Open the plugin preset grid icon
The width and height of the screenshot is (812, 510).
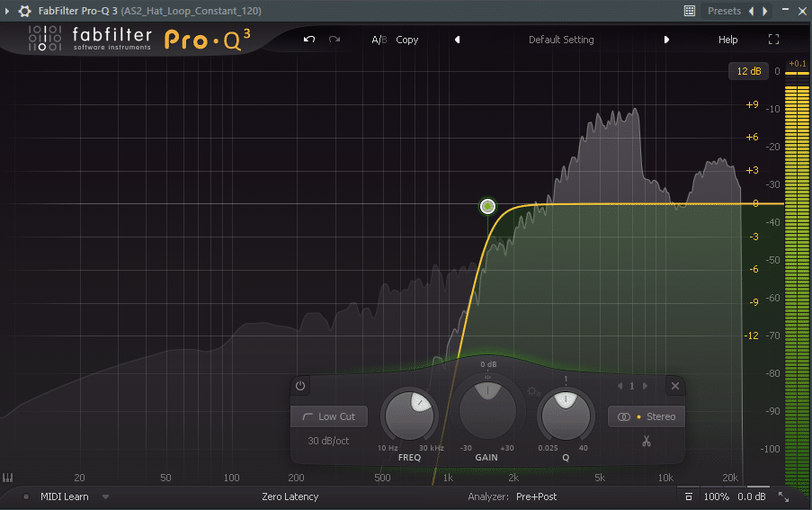(690, 11)
